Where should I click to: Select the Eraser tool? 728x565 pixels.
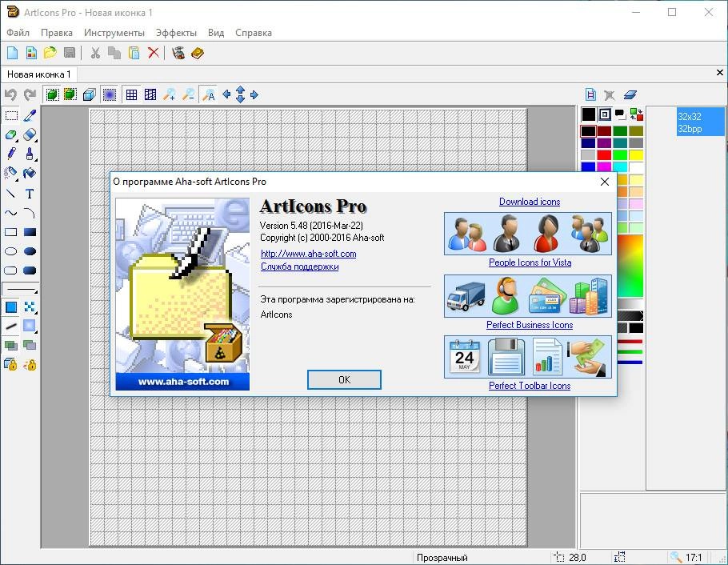click(30, 134)
